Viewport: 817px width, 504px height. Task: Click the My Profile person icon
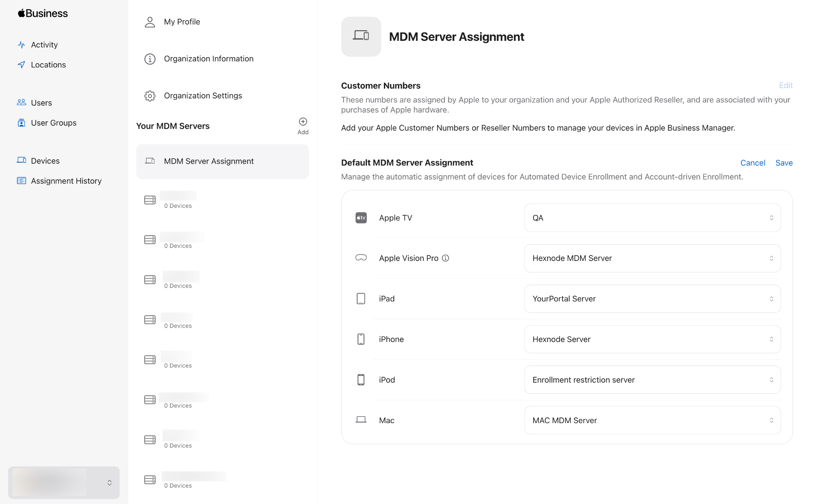coord(150,22)
